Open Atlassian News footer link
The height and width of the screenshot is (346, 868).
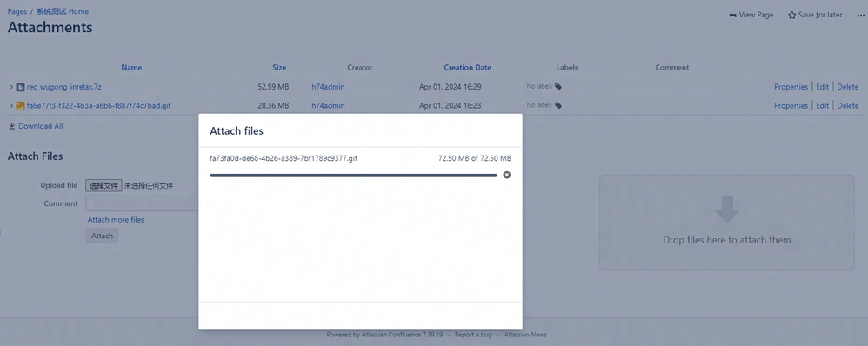525,335
